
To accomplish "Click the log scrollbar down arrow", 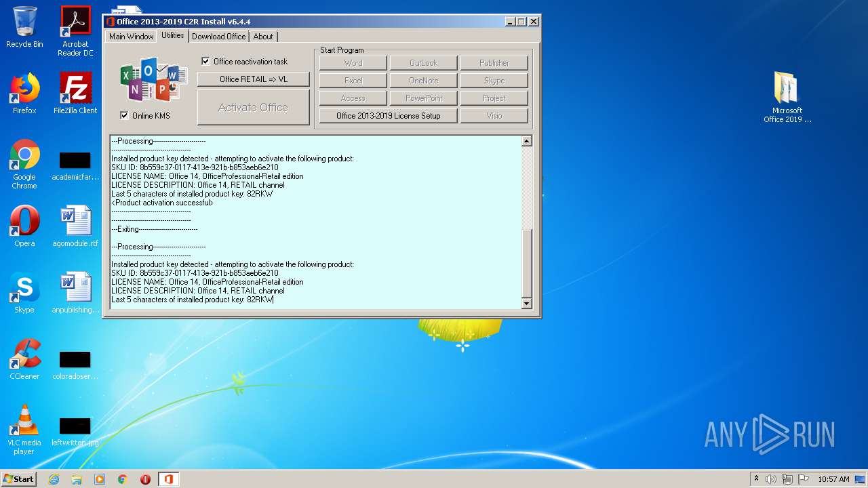I will [x=527, y=304].
